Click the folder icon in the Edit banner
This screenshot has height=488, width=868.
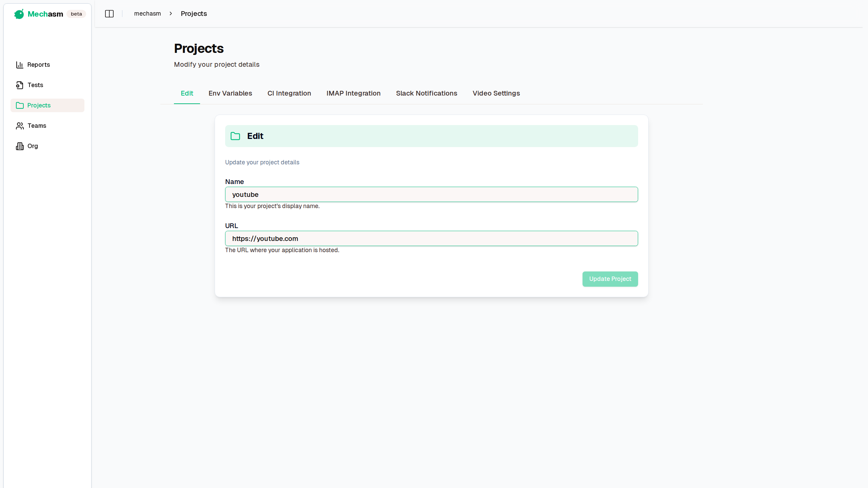coord(235,136)
